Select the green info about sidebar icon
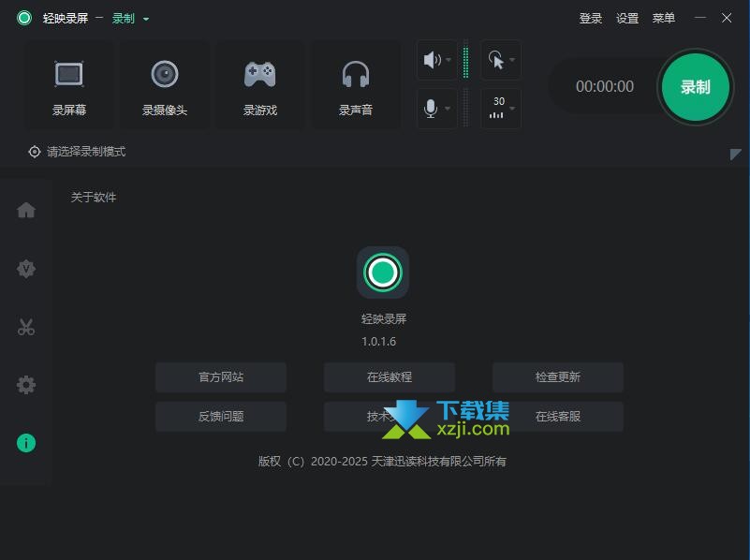 [x=26, y=443]
